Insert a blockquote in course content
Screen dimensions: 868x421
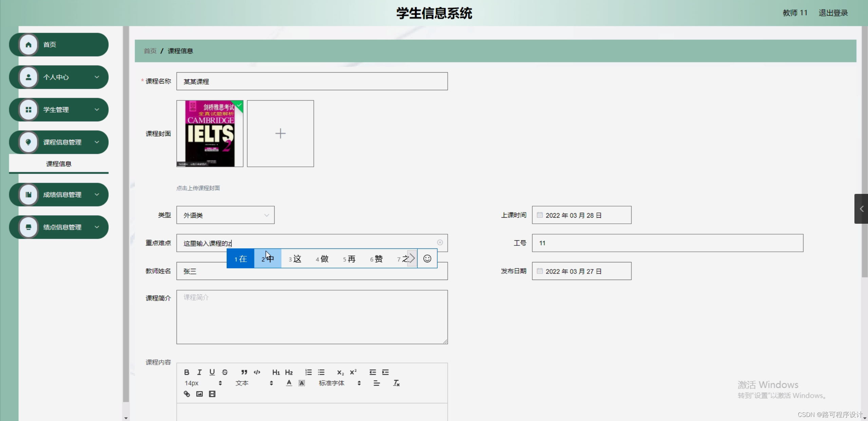[x=244, y=372]
